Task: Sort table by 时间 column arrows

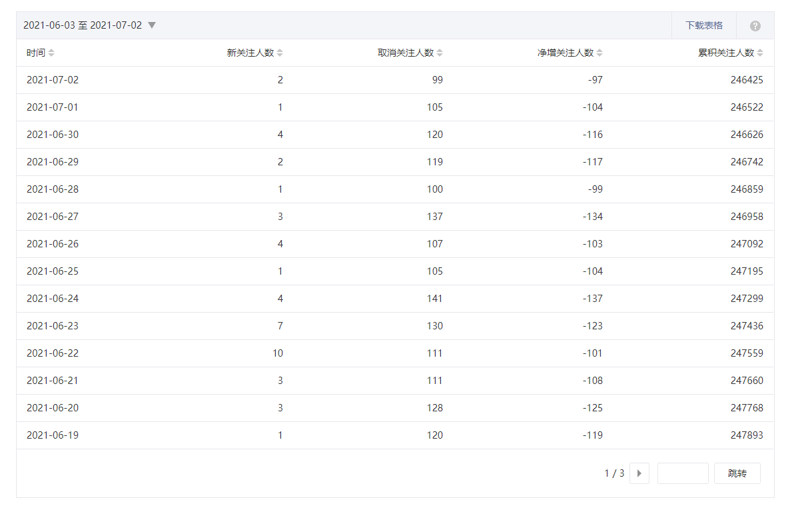Action: [51, 53]
